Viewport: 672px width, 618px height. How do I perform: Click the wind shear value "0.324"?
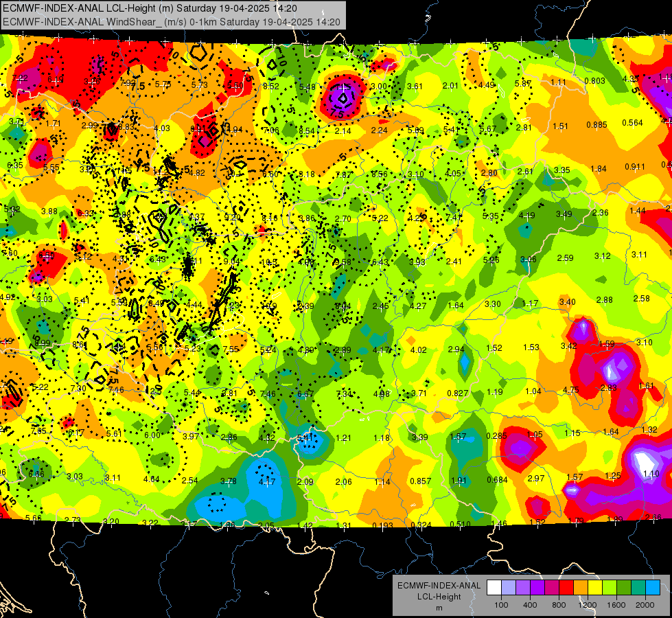pos(421,525)
